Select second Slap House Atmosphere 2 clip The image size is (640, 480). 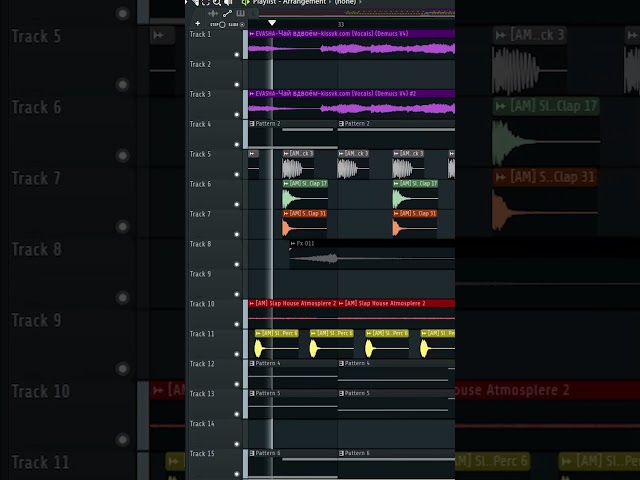click(x=396, y=314)
